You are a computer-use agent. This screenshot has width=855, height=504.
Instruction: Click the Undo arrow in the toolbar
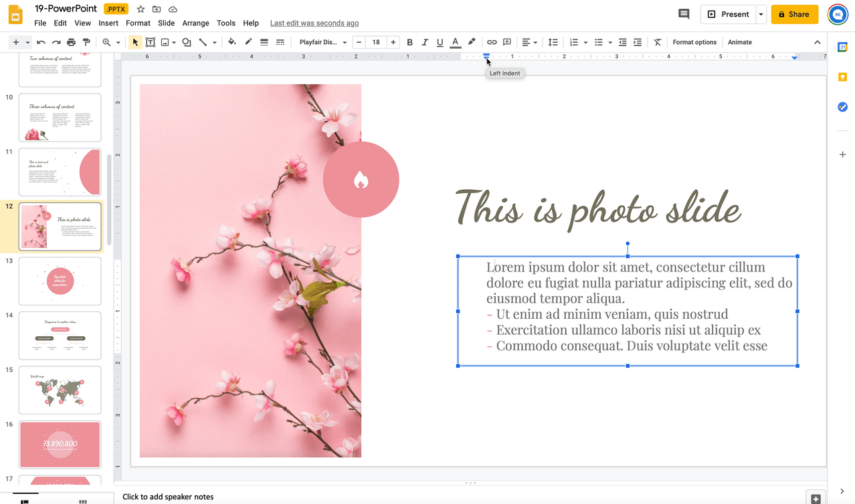(41, 42)
